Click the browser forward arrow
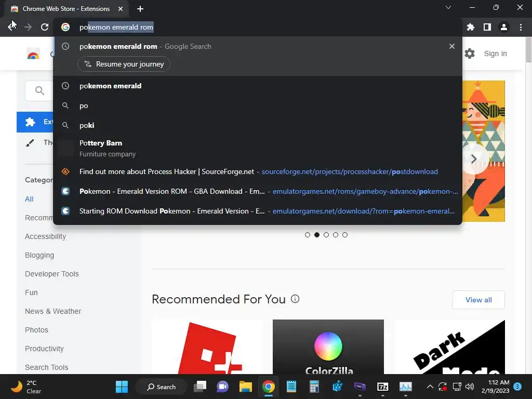The height and width of the screenshot is (399, 532). click(x=28, y=27)
